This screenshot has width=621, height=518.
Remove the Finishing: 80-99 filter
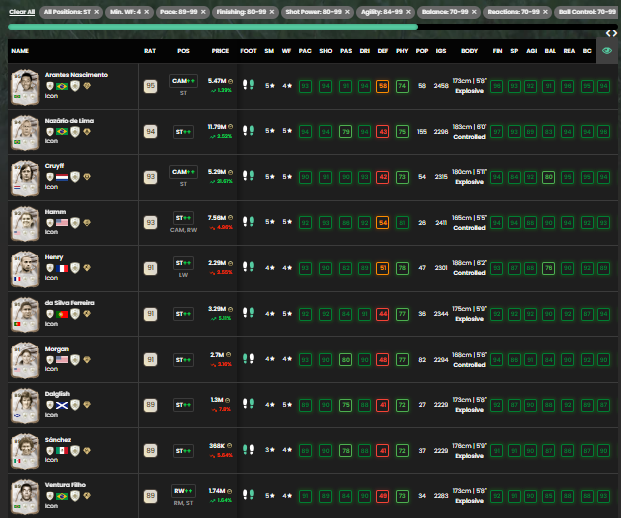pyautogui.click(x=272, y=12)
